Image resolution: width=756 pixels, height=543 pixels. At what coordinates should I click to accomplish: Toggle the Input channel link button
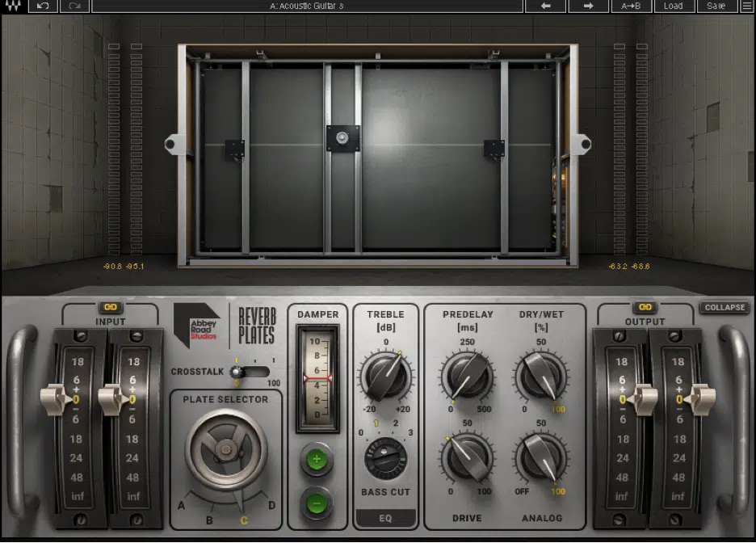click(x=111, y=307)
